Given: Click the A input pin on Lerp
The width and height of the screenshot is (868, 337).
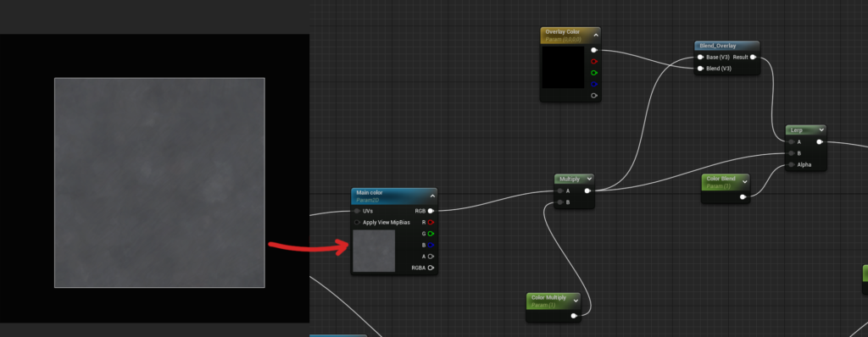Looking at the screenshot, I should (x=792, y=141).
